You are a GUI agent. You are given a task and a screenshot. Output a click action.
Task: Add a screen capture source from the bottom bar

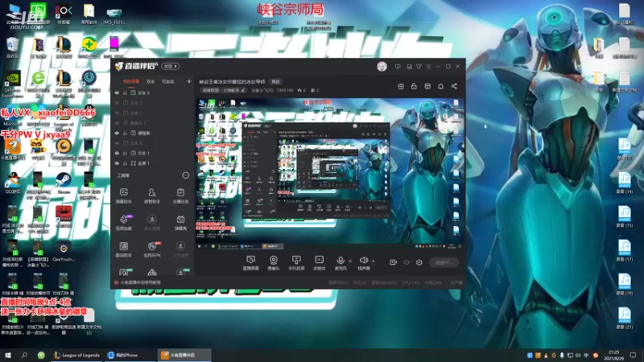coord(250,263)
